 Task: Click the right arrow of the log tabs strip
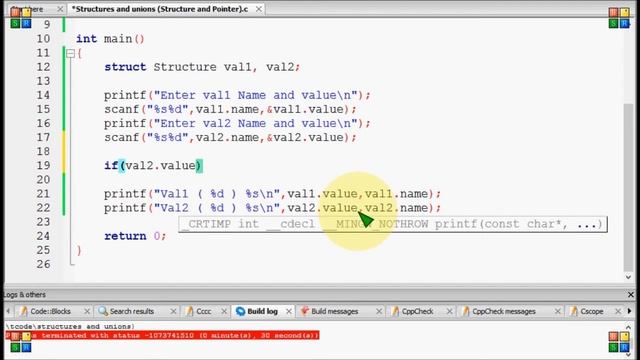[x=629, y=311]
